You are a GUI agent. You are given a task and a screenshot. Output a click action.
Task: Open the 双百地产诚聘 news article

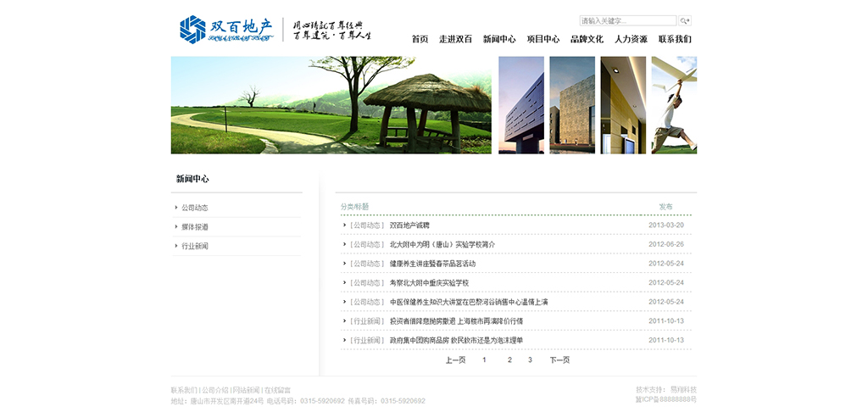[x=409, y=225]
